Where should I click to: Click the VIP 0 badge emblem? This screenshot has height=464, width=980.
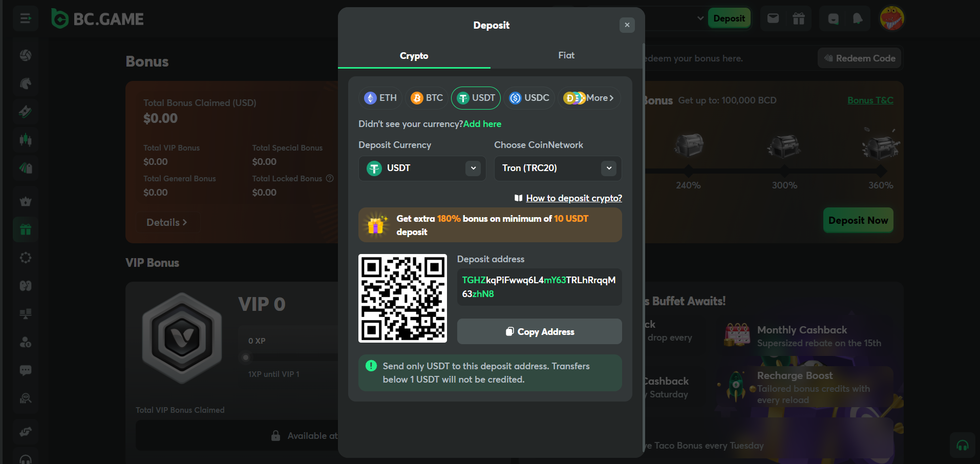point(182,338)
